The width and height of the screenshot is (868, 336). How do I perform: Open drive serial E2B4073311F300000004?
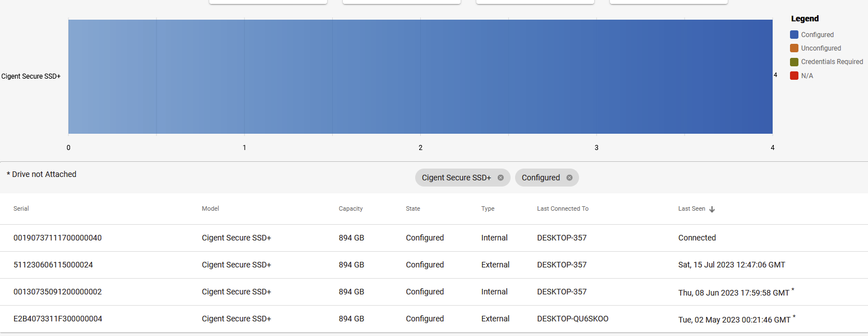(57, 319)
